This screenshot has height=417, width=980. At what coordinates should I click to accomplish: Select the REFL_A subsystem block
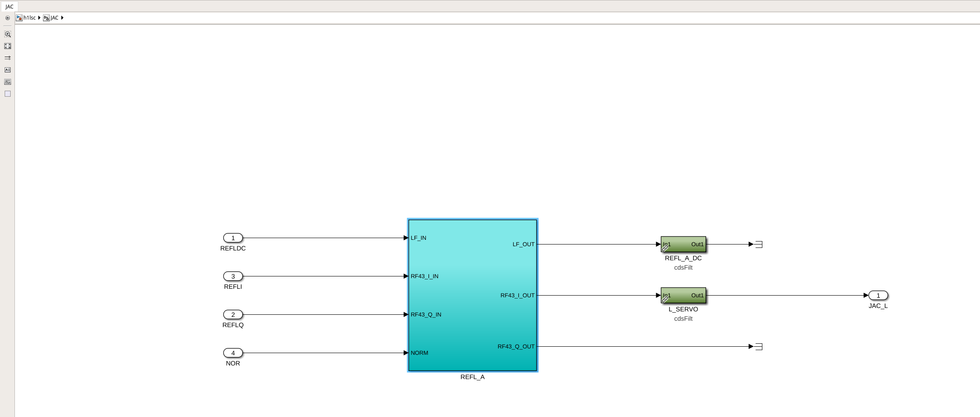(472, 295)
